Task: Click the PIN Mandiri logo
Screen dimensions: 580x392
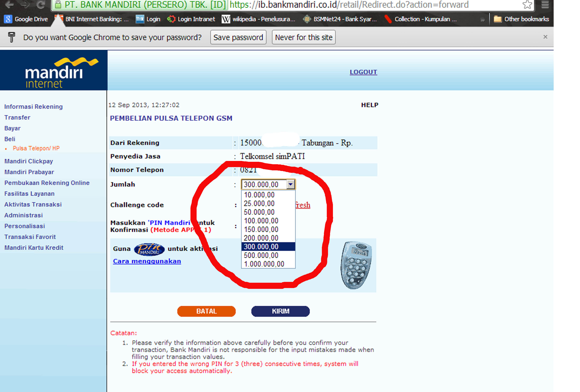Action: [149, 249]
